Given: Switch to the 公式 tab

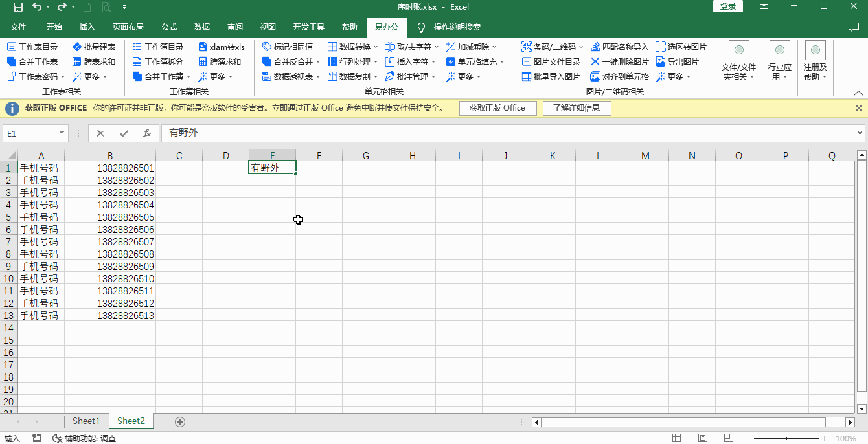Looking at the screenshot, I should click(169, 27).
